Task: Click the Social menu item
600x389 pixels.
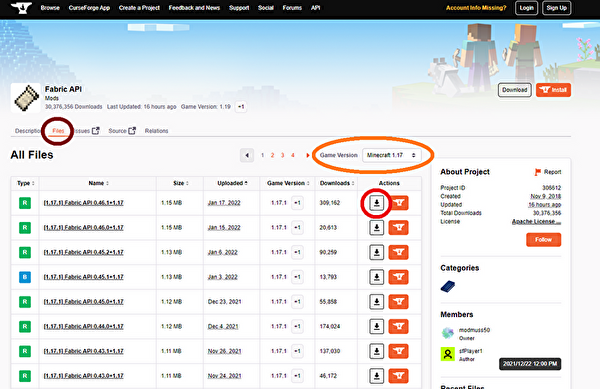Action: (x=266, y=8)
